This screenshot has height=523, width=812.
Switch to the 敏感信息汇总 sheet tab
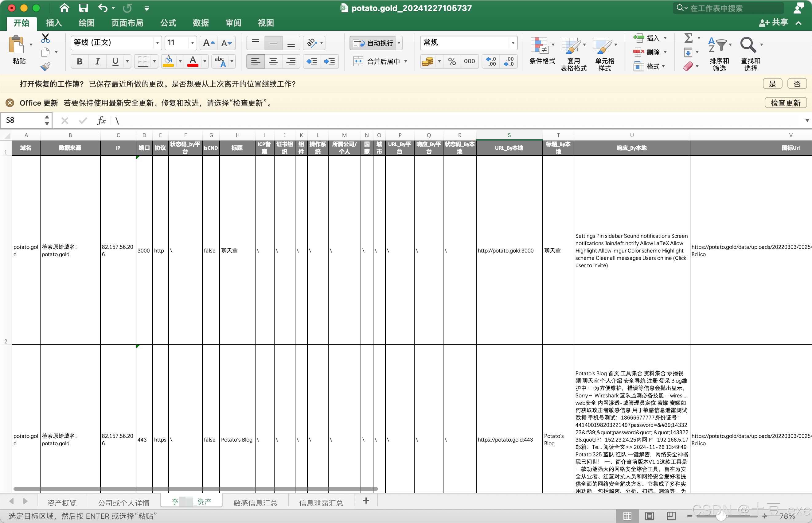coord(255,502)
